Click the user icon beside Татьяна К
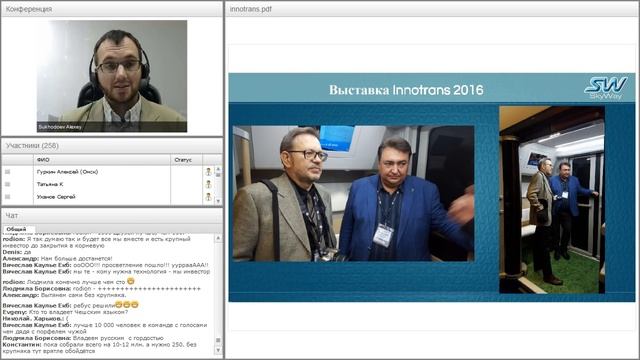The image size is (640, 360). click(208, 184)
